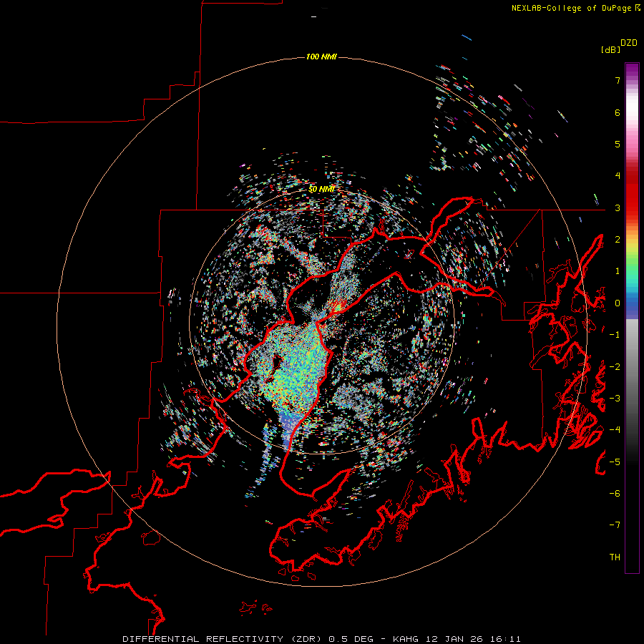Click the 100 NMI range ring label
The image size is (644, 644).
point(321,57)
